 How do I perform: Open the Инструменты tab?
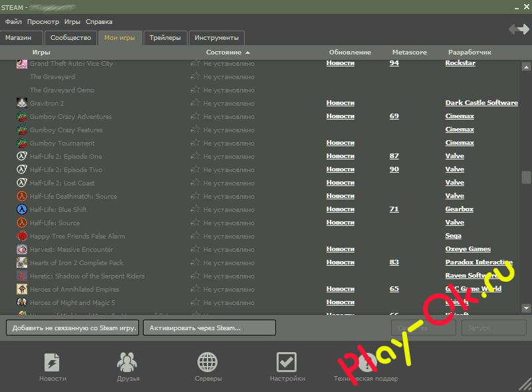tap(217, 38)
